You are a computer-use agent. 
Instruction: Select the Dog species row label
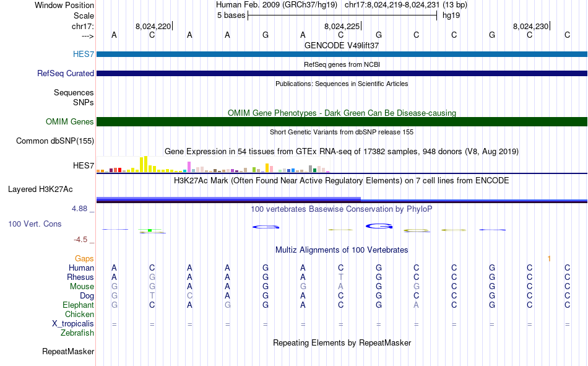(x=87, y=296)
